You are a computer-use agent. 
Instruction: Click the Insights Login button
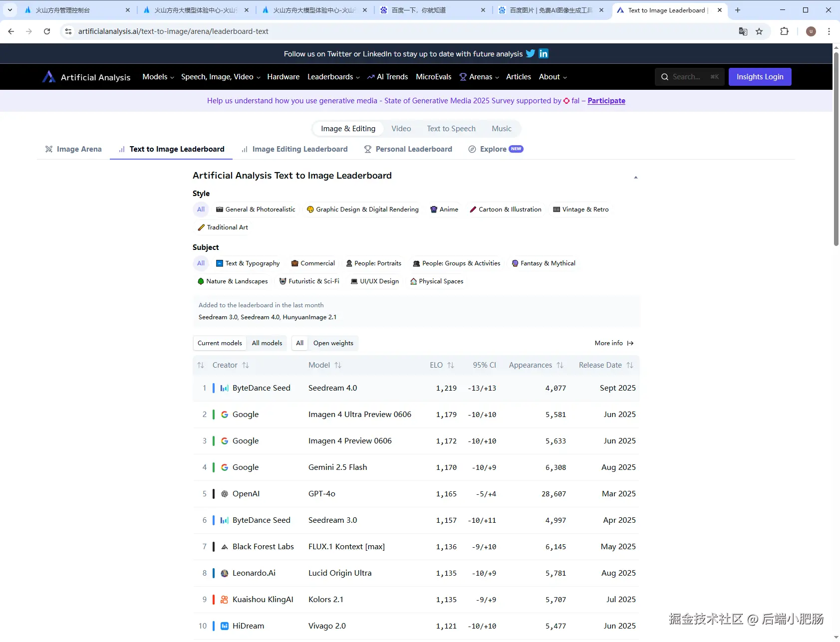(760, 77)
